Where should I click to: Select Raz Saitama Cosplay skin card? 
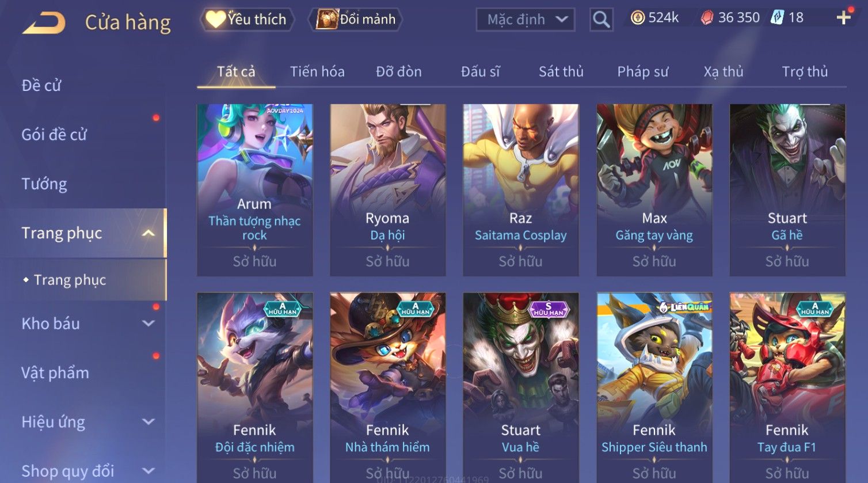pos(520,190)
